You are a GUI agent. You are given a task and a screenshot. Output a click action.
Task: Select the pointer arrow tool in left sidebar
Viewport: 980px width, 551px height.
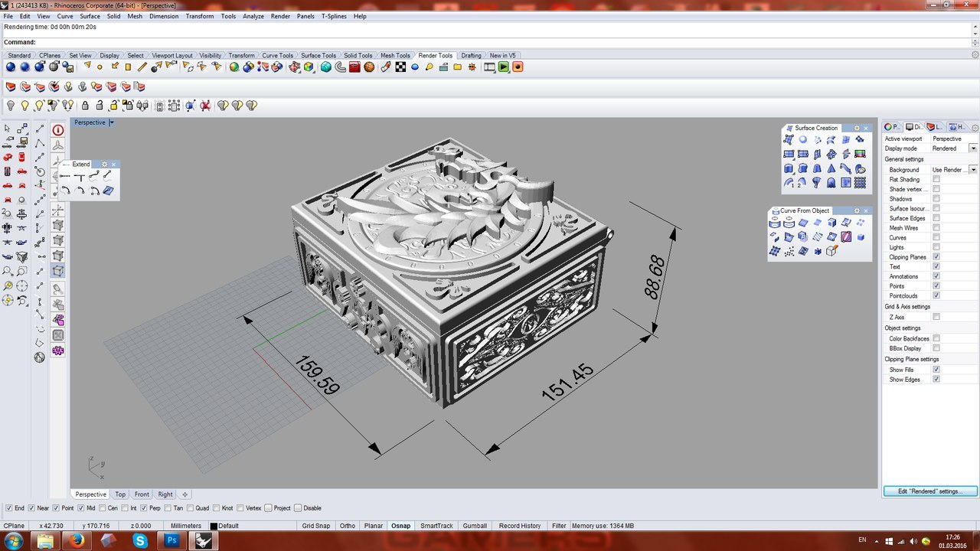coord(8,129)
